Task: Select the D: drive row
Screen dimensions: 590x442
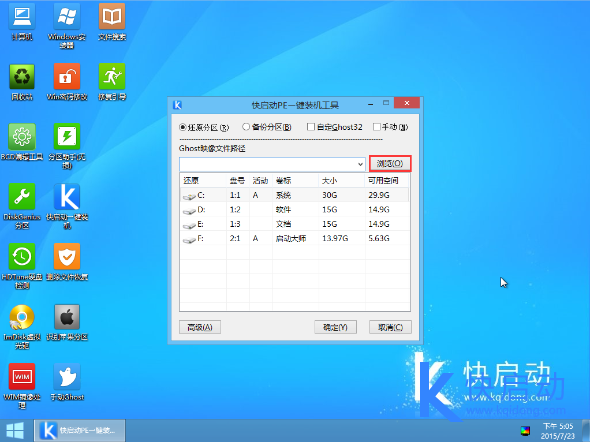Action: click(x=295, y=210)
